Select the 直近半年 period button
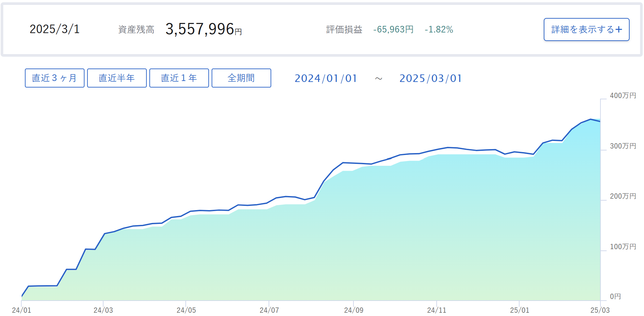This screenshot has width=644, height=316. click(x=117, y=78)
